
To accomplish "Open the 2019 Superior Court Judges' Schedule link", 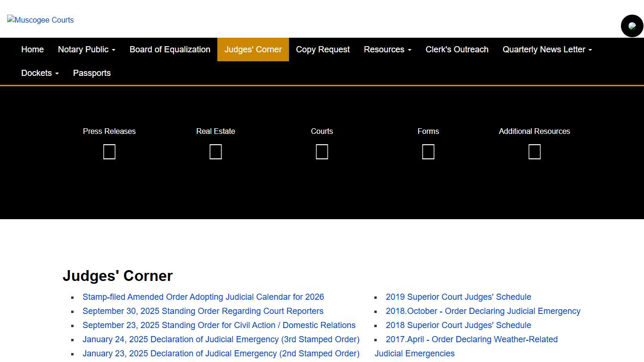I will coord(458,297).
